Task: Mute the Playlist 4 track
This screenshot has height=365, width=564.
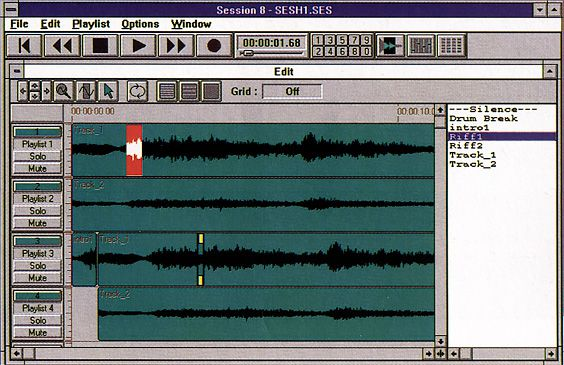Action: point(37,333)
